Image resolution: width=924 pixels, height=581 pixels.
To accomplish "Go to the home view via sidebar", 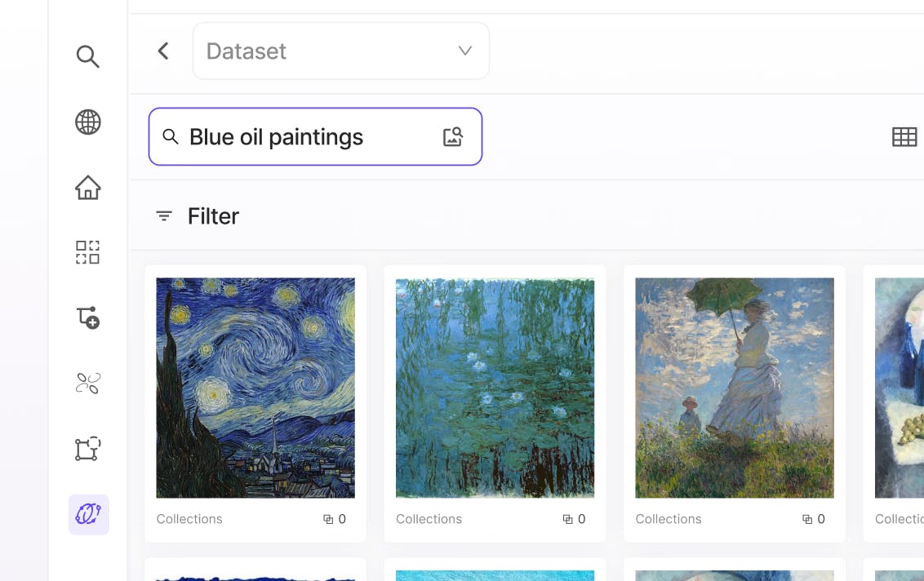I will [87, 188].
